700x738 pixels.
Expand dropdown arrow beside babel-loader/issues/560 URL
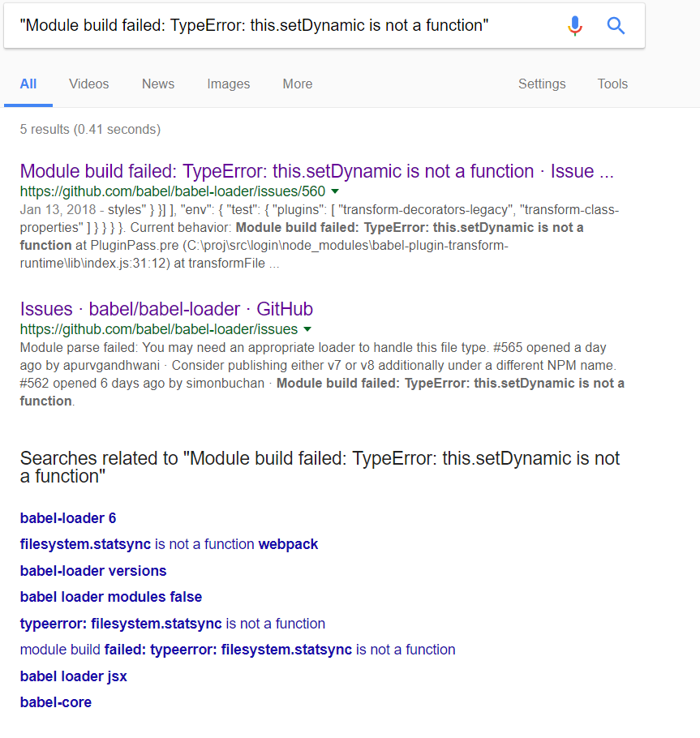[335, 191]
